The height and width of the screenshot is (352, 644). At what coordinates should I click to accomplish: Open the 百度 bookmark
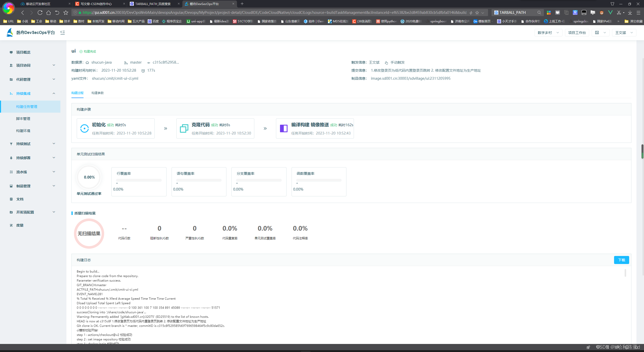(153, 21)
